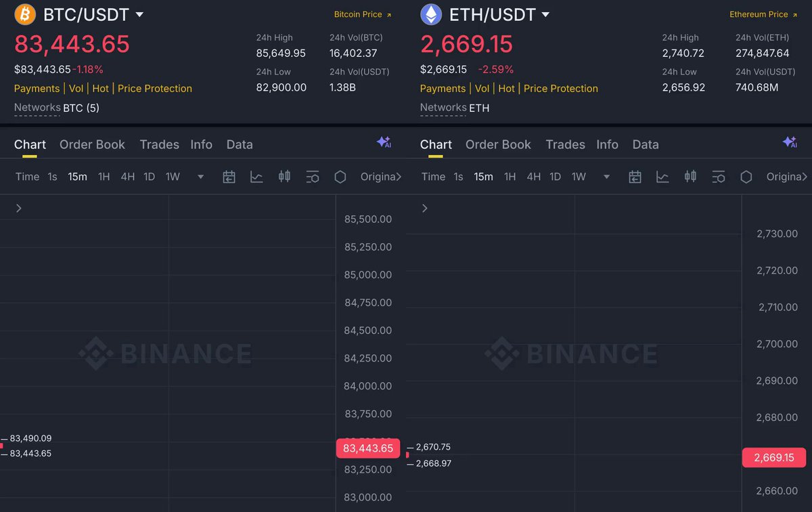Select the 1s interval on BTC chart

pos(52,177)
